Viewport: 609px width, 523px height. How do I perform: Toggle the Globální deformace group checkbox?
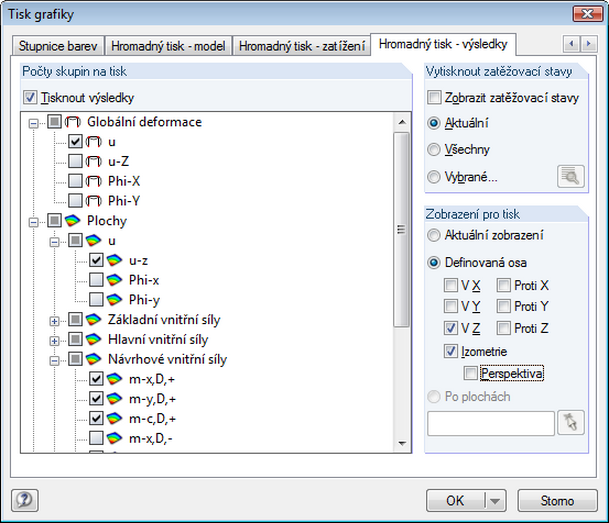(54, 122)
